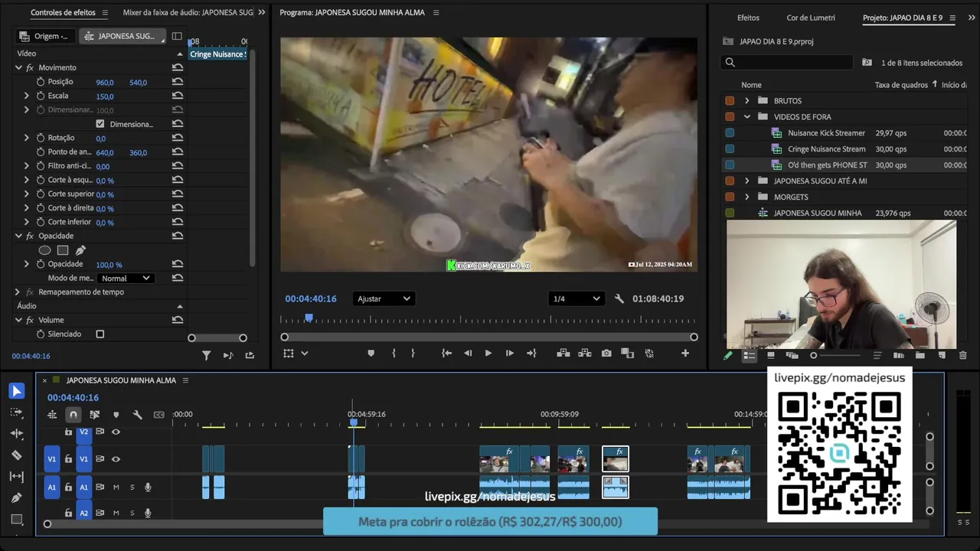This screenshot has width=980, height=551.
Task: Hide track V2 output with eye
Action: tap(116, 432)
